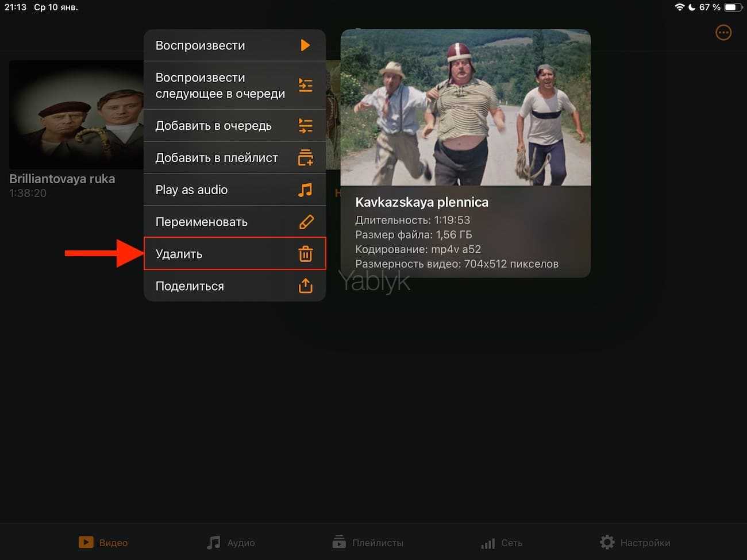Click the trash bin icon

point(306,254)
